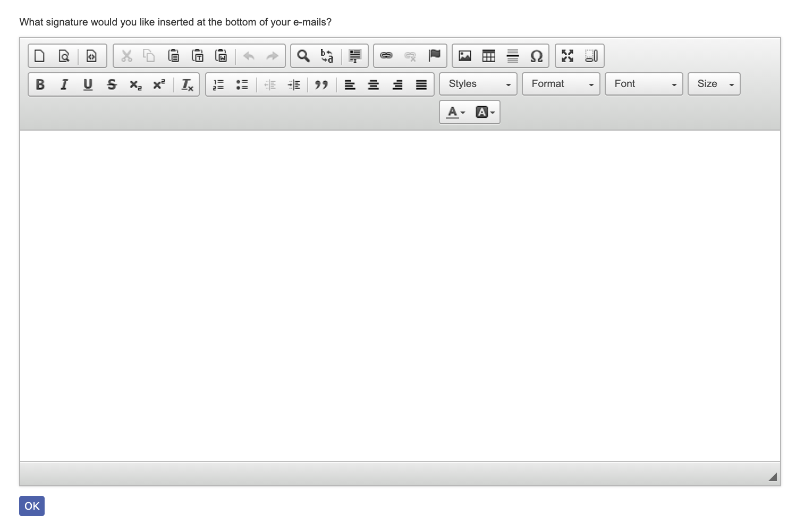This screenshot has width=796, height=532.
Task: Insert a table via grid icon
Action: (x=489, y=56)
